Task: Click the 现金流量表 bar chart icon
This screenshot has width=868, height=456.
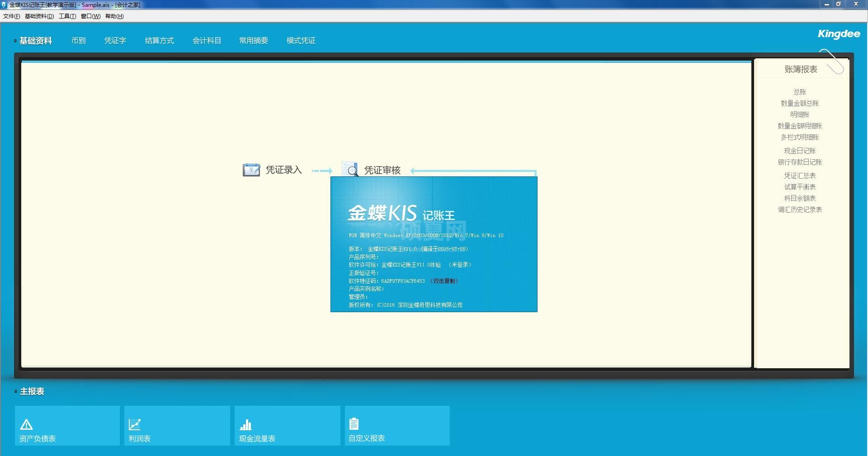Action: [245, 424]
